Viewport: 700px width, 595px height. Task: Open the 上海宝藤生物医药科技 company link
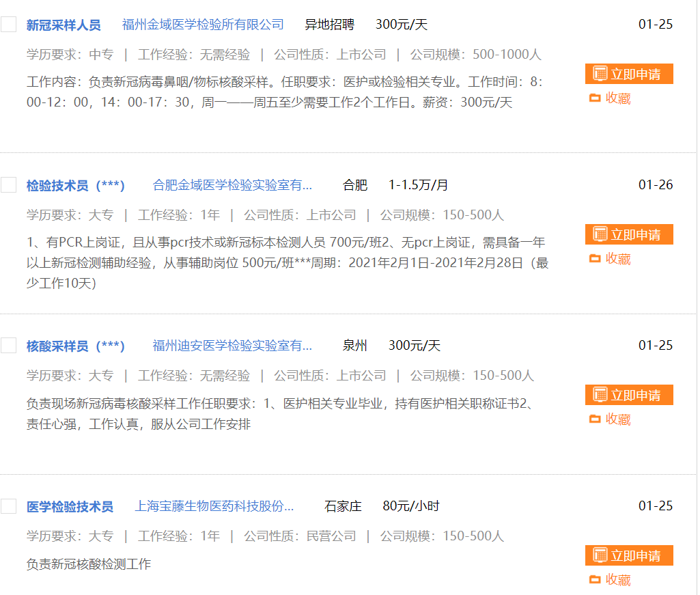[x=214, y=507]
